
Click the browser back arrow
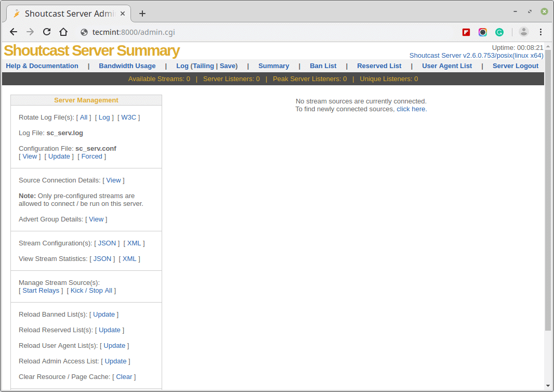pos(14,32)
